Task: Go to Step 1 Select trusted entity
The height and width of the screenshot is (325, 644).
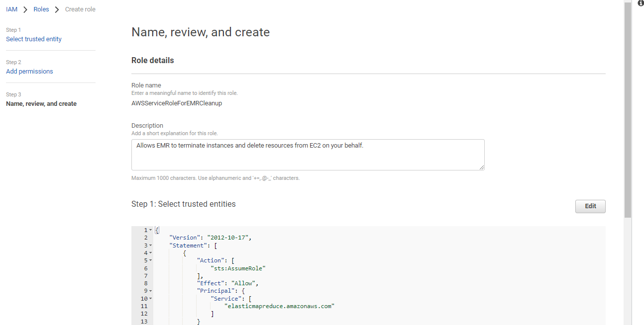Action: point(34,39)
